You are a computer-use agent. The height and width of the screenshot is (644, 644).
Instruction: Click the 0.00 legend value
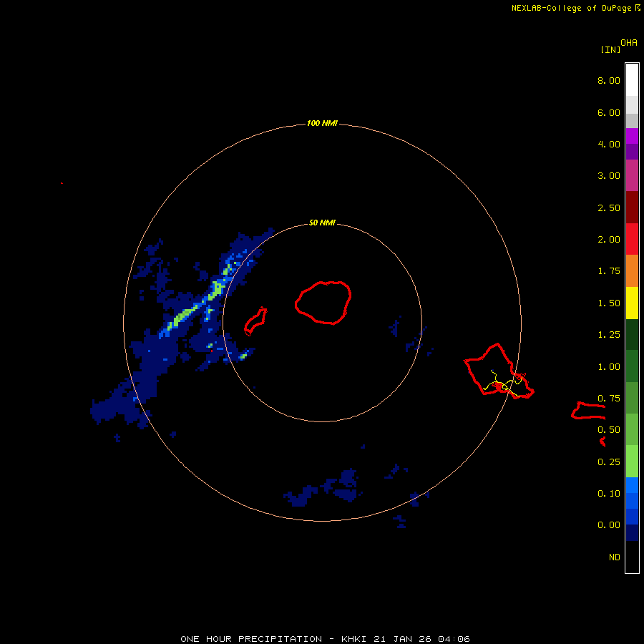click(x=609, y=525)
